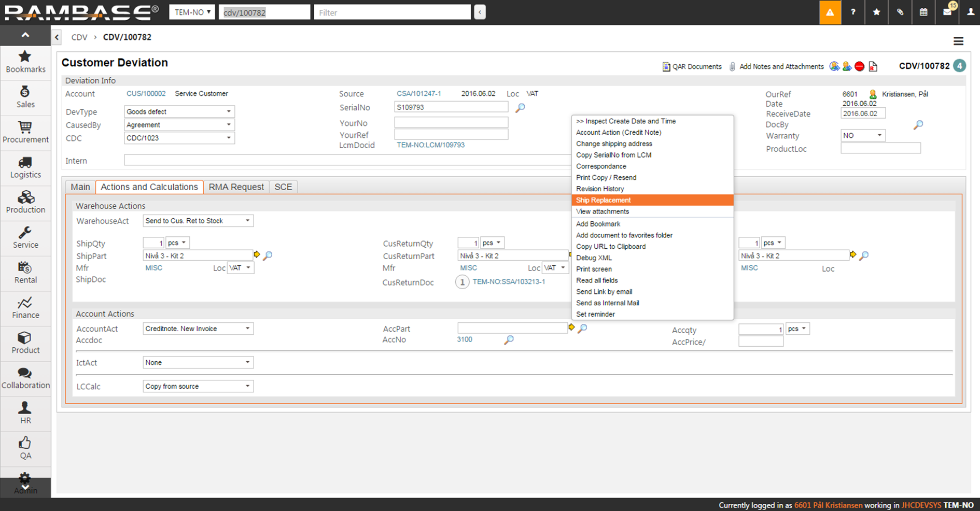Open the Service module
Viewport: 980px width, 511px height.
point(25,238)
